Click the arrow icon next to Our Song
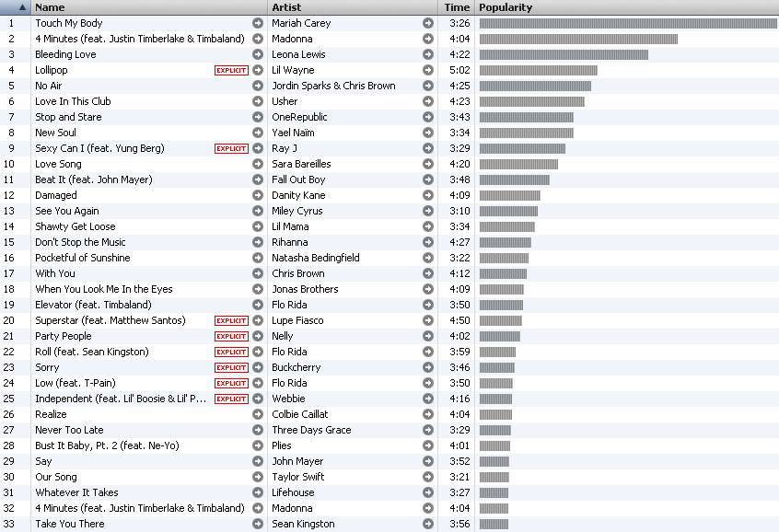Image resolution: width=779 pixels, height=532 pixels. pos(257,477)
